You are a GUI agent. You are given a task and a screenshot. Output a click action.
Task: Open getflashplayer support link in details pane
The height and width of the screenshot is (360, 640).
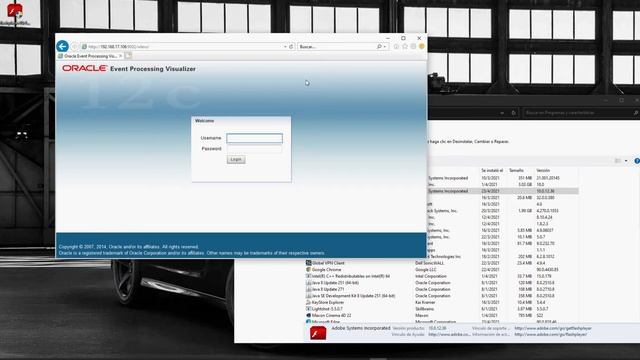553,328
